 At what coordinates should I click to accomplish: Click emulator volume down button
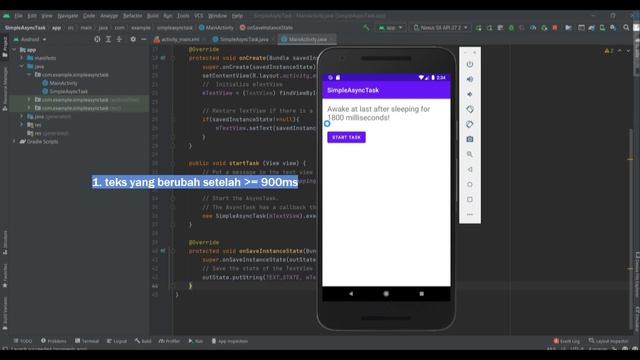coord(470,94)
